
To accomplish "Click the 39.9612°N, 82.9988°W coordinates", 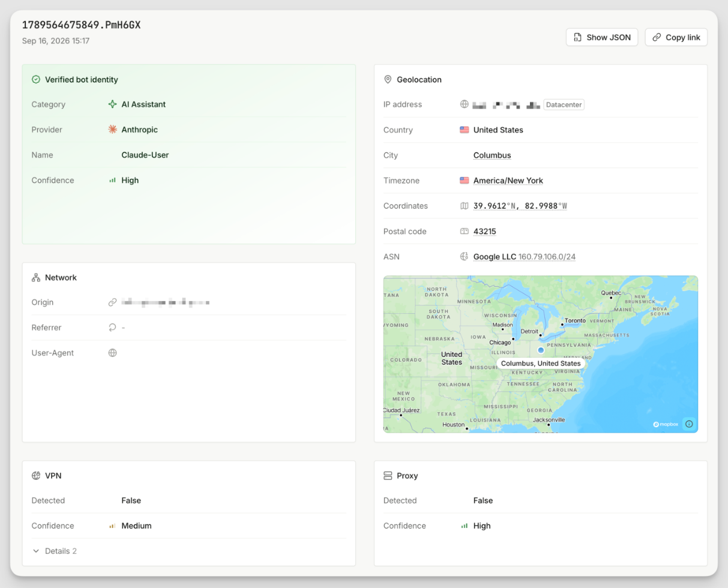I will coord(520,206).
